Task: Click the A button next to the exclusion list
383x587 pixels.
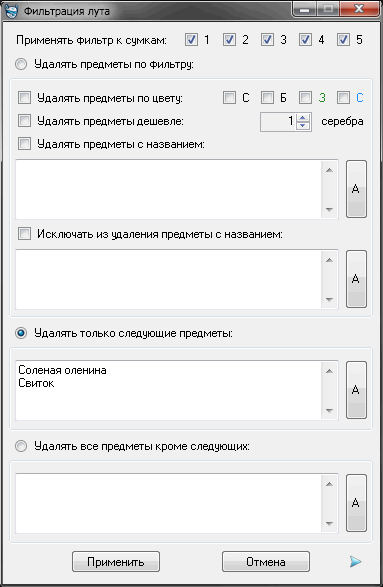Action: (x=356, y=279)
